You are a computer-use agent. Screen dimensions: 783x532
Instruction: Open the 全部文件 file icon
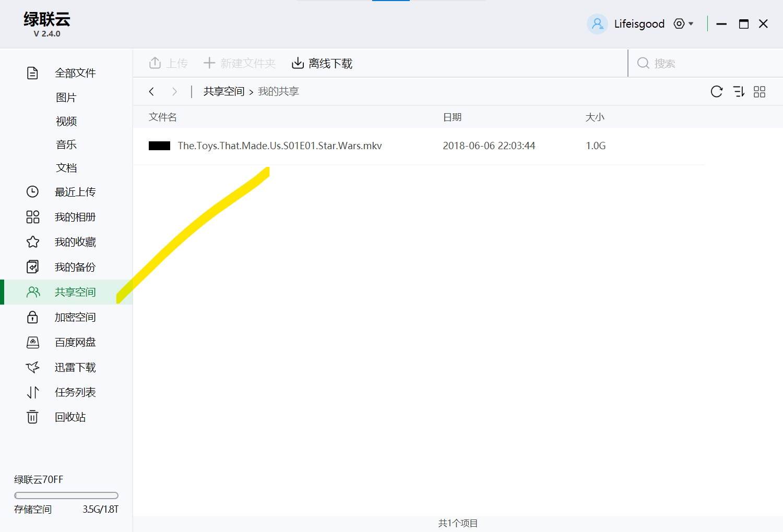point(32,73)
